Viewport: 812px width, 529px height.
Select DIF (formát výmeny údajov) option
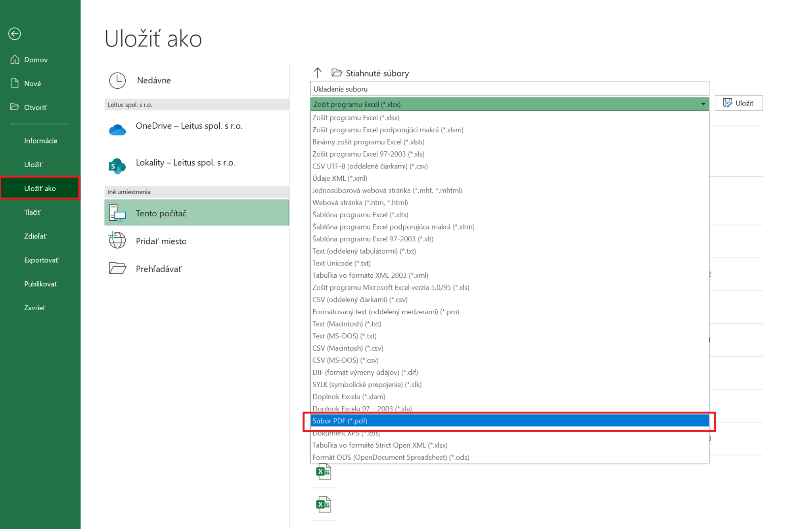pyautogui.click(x=509, y=372)
